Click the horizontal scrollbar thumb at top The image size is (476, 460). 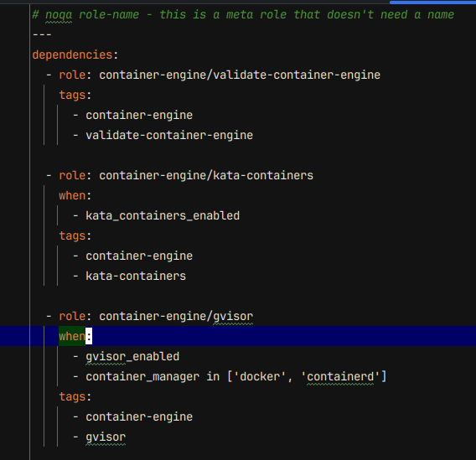433,3
